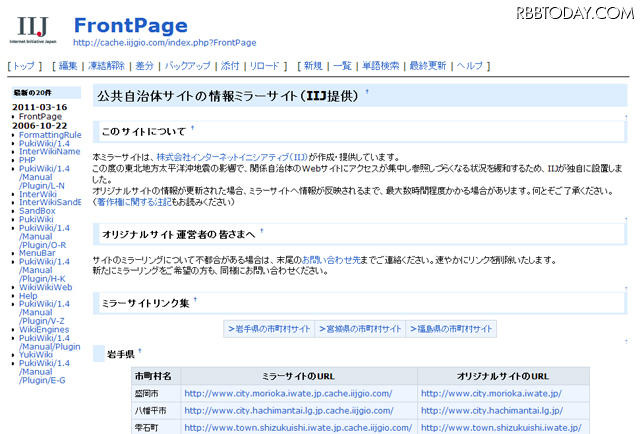640x434 pixels.
Task: Open original www.town.shizukuishi.iwate.jp URL
Action: 501,428
